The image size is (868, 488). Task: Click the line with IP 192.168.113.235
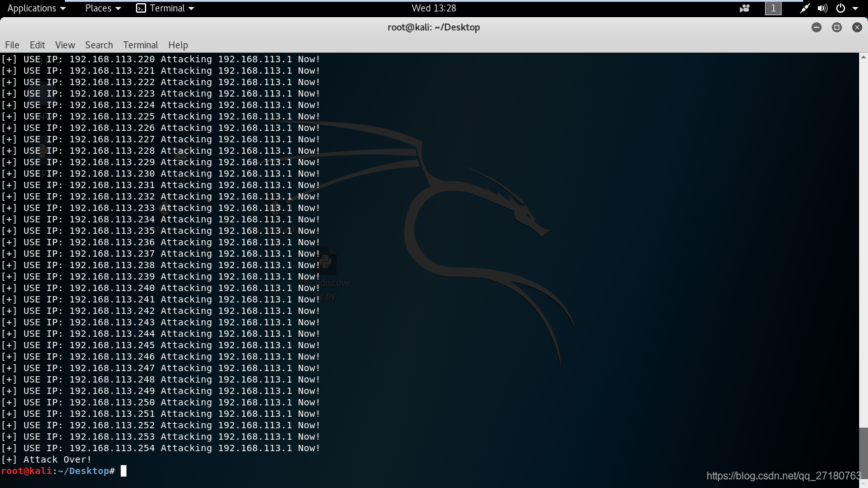pos(161,231)
